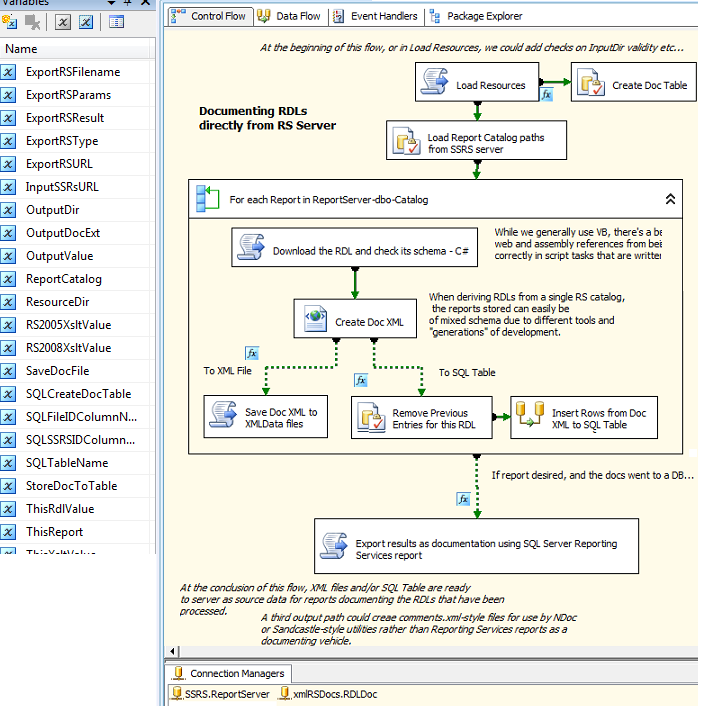704x710 pixels.
Task: Click the horizontal scrollbar left arrow
Action: pyautogui.click(x=172, y=652)
